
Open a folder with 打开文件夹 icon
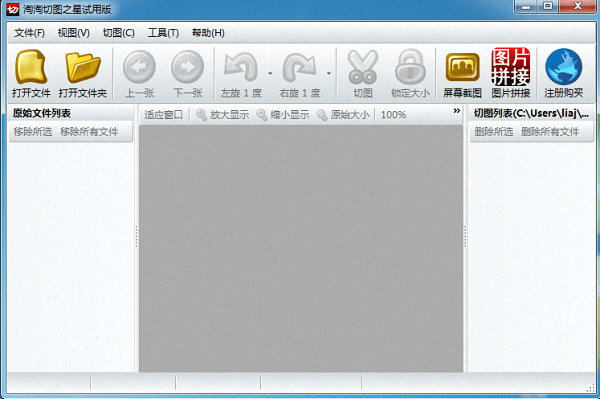pos(83,73)
